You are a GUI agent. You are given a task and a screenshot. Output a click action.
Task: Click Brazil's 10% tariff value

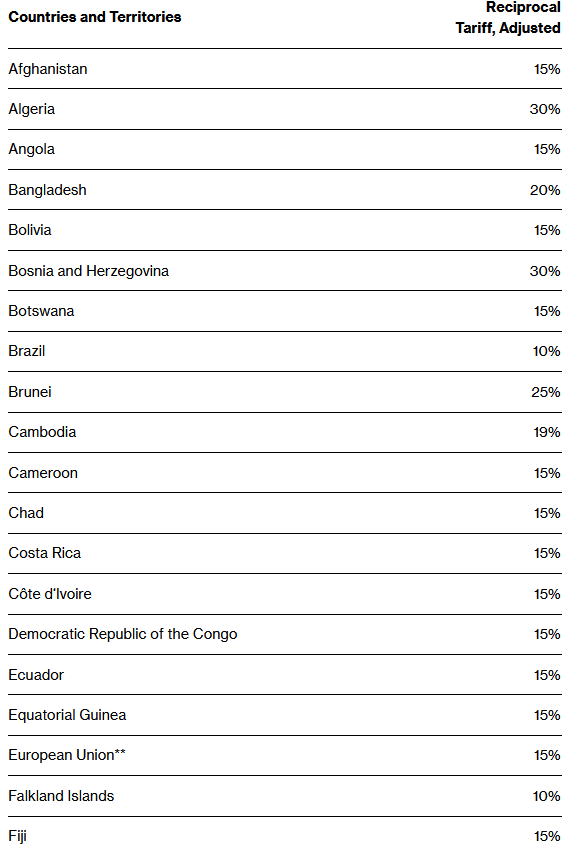tap(546, 351)
